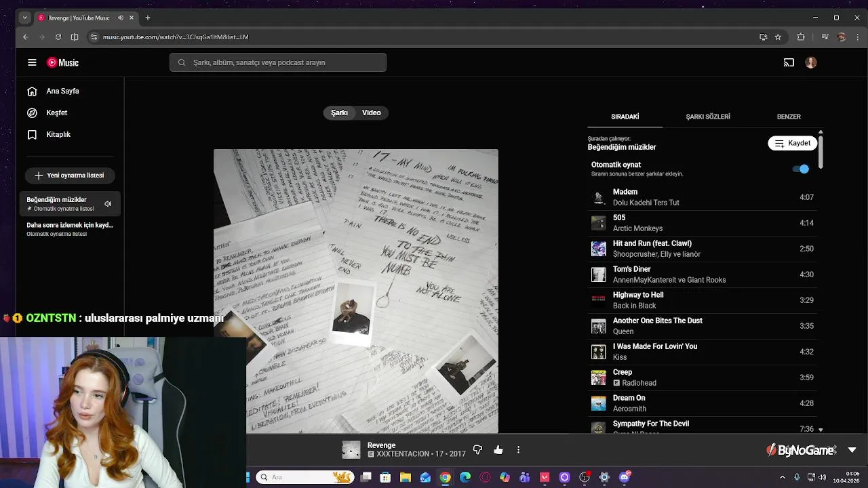868x488 pixels.
Task: Open the BENZER tab
Action: click(789, 117)
